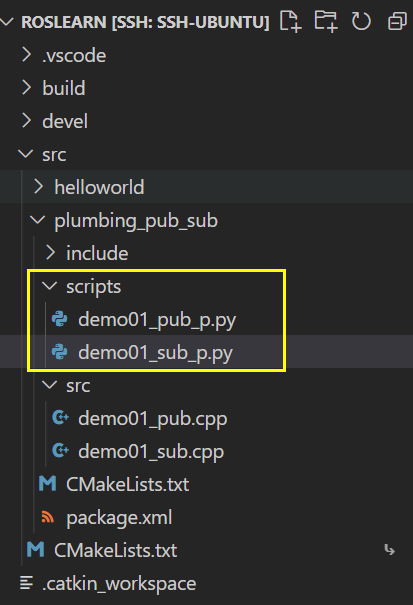Select the include folder label

pyautogui.click(x=97, y=253)
